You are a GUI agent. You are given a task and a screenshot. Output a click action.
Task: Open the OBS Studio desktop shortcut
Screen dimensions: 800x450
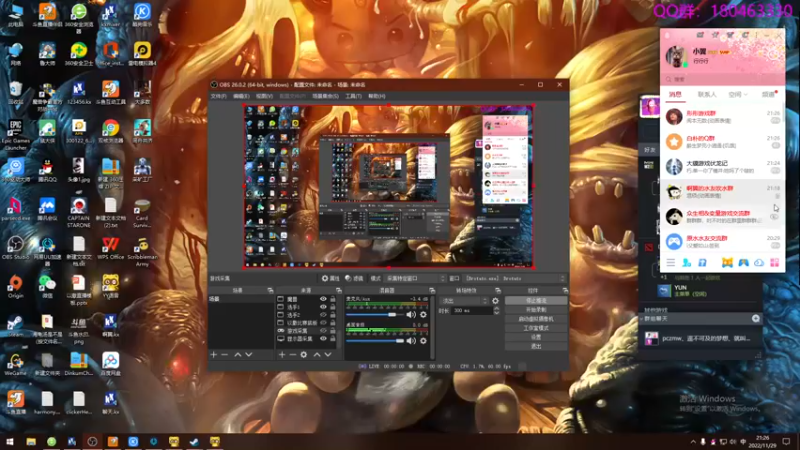(x=15, y=248)
